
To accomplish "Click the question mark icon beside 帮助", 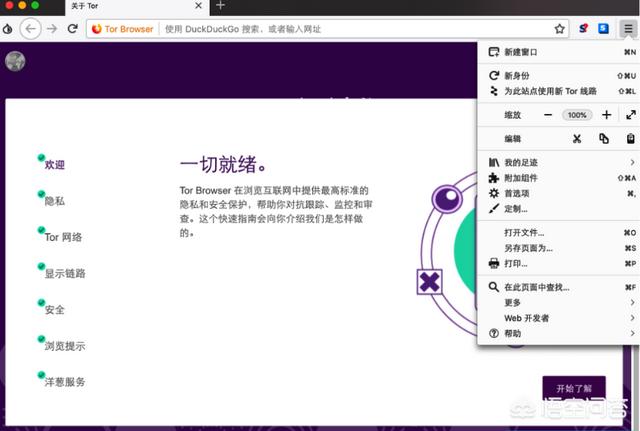I will coord(494,333).
